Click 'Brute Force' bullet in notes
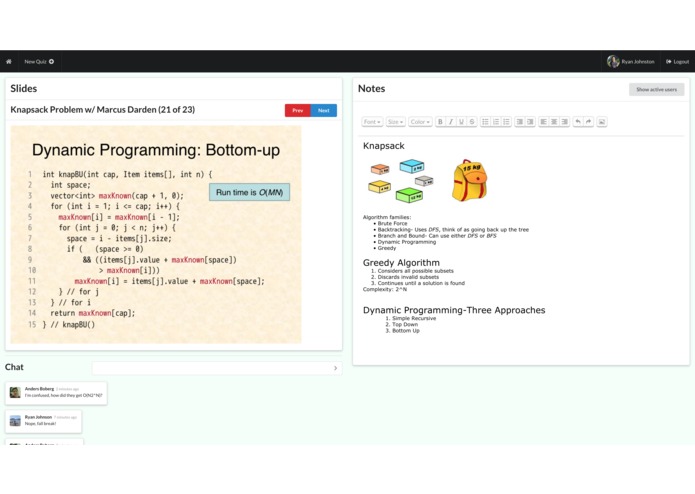 pyautogui.click(x=392, y=223)
